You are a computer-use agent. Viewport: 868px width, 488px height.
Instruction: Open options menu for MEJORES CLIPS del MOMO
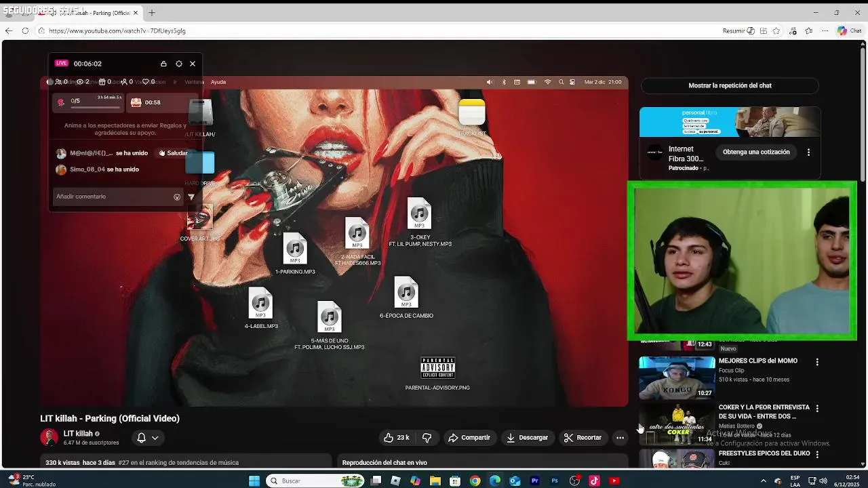pos(817,362)
